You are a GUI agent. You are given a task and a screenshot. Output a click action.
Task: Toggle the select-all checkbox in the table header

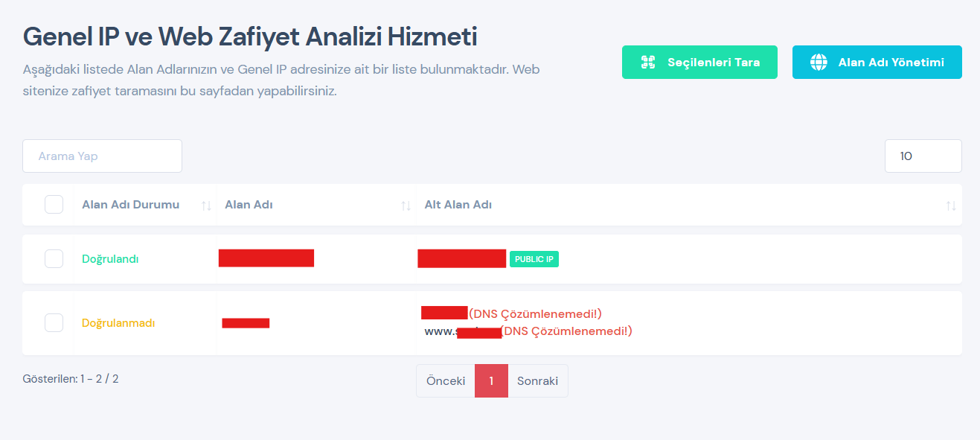point(54,204)
